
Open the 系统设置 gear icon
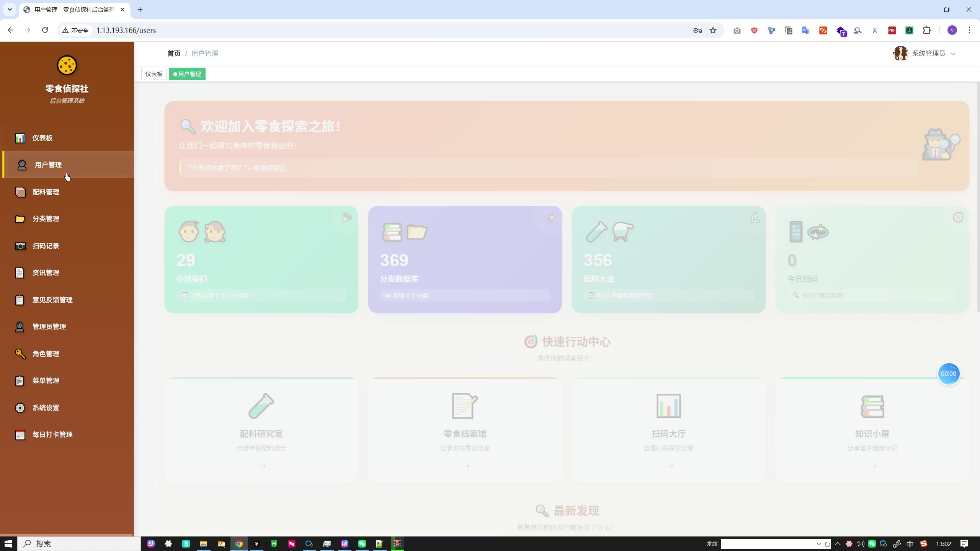point(20,408)
